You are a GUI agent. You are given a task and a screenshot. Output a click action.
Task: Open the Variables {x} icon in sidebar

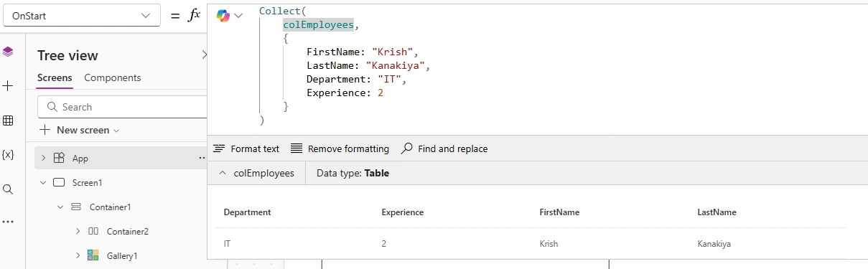coord(8,155)
